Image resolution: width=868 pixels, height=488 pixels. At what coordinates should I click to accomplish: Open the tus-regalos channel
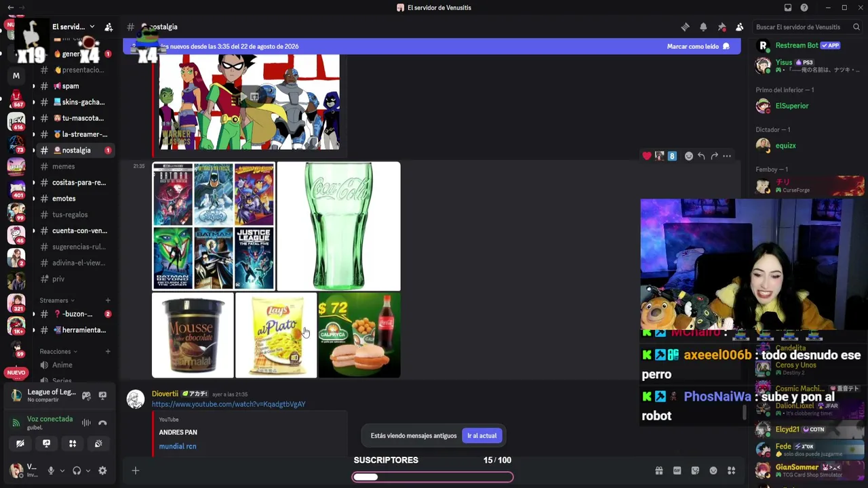(70, 215)
